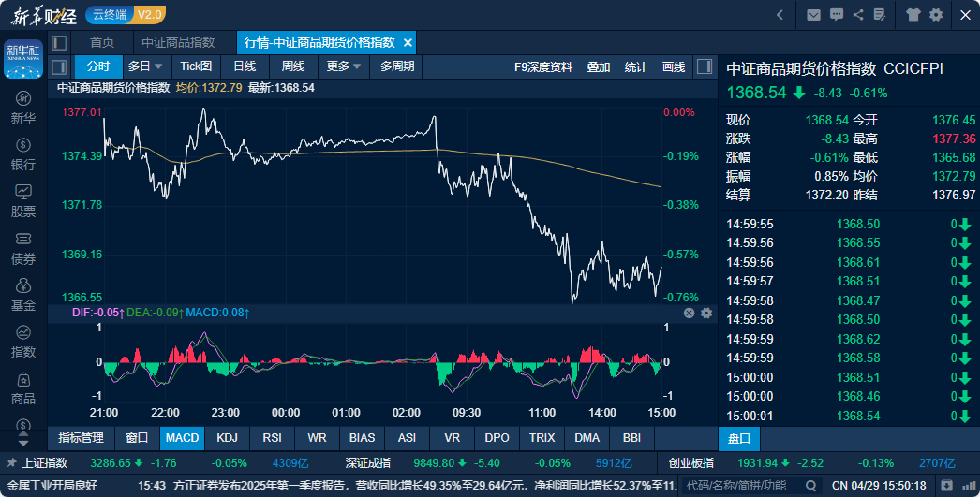Screen dimensions: 980x497
Task: Open 股票 stocks in left sidebar
Action: 23,200
